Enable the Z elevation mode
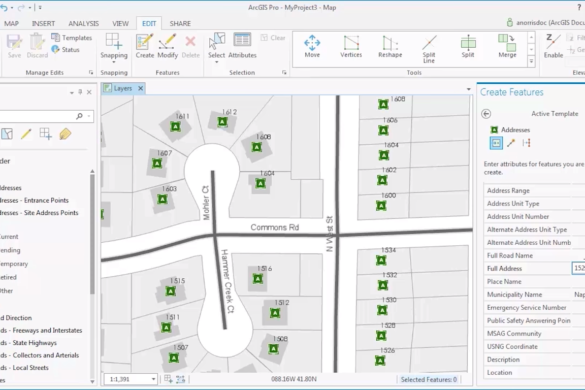Screen dimensions: 585x390 pyautogui.click(x=553, y=46)
